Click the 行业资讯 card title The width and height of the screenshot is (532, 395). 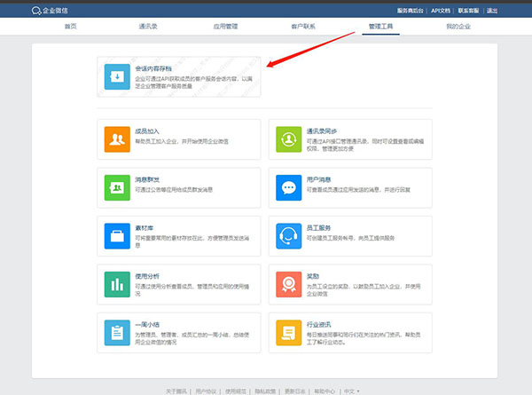318,324
